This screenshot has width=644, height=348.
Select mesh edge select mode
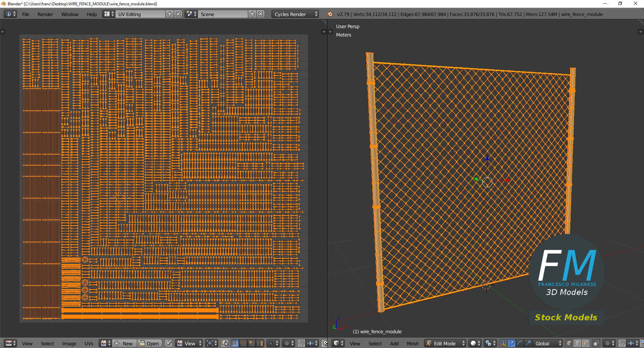(x=577, y=343)
